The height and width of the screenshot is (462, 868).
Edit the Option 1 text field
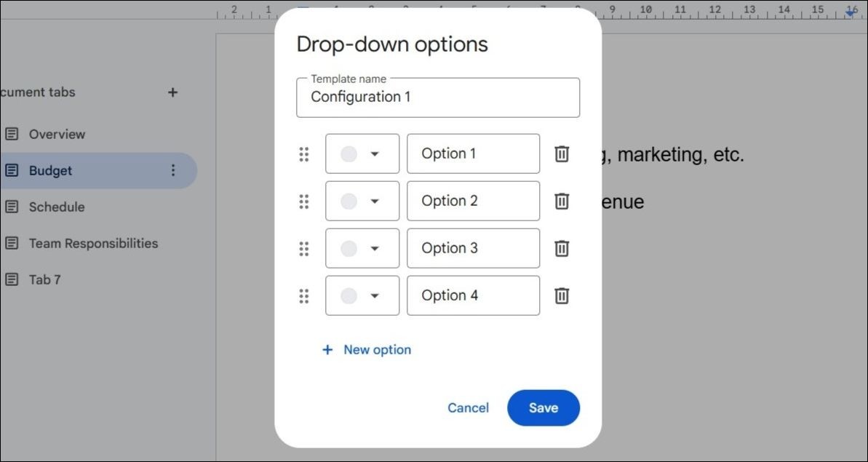pos(474,154)
